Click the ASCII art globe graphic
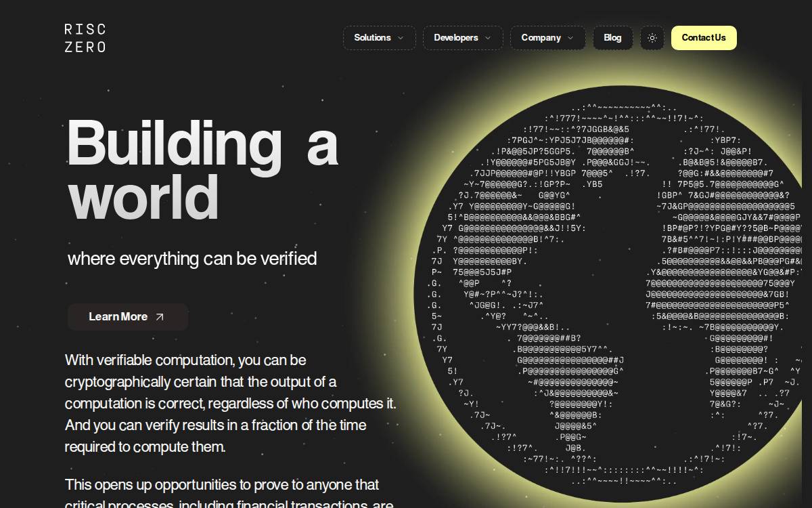Viewport: 812px width, 508px height. [612, 293]
